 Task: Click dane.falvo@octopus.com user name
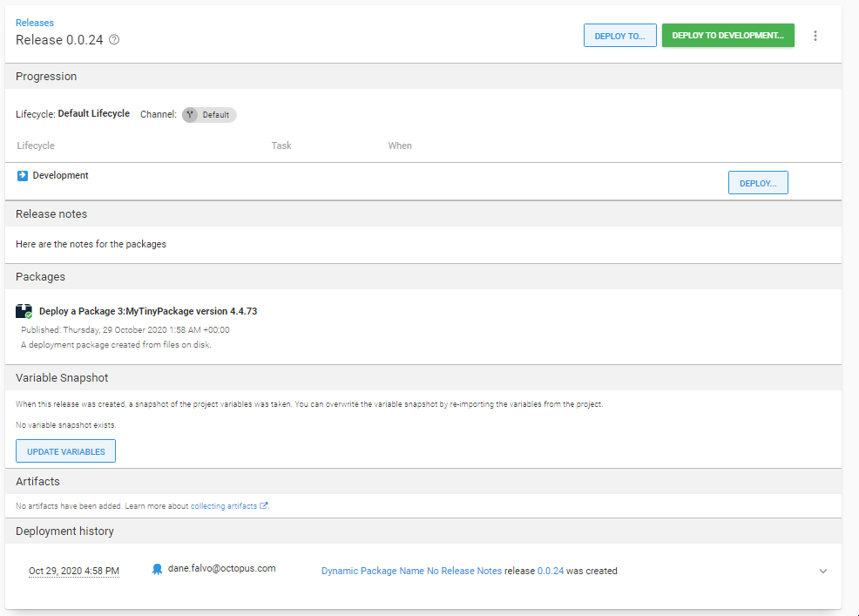pyautogui.click(x=222, y=568)
